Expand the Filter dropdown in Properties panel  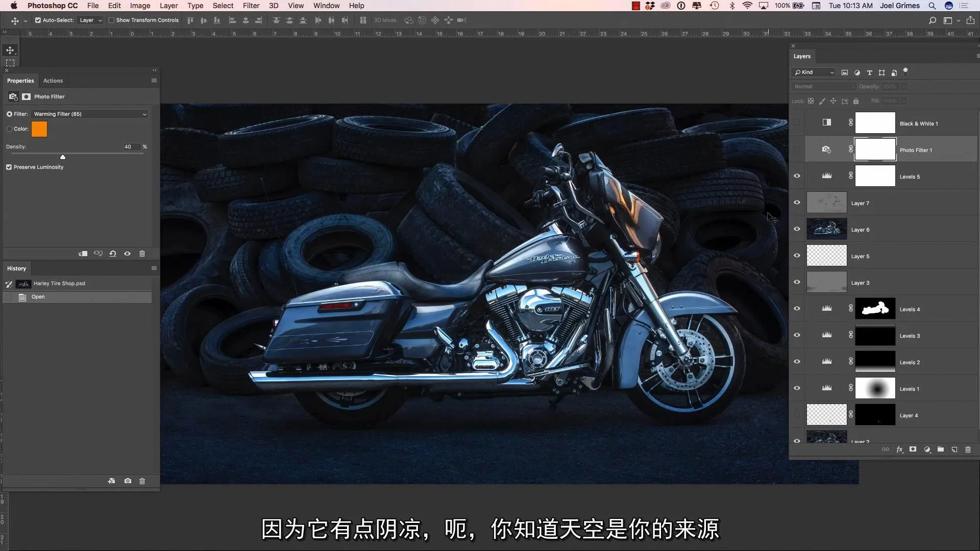point(144,114)
